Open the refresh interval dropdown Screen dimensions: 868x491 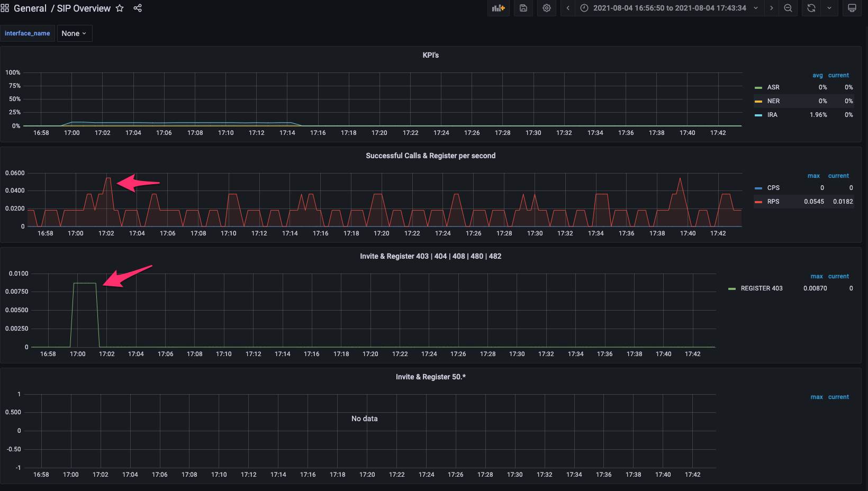[x=829, y=8]
